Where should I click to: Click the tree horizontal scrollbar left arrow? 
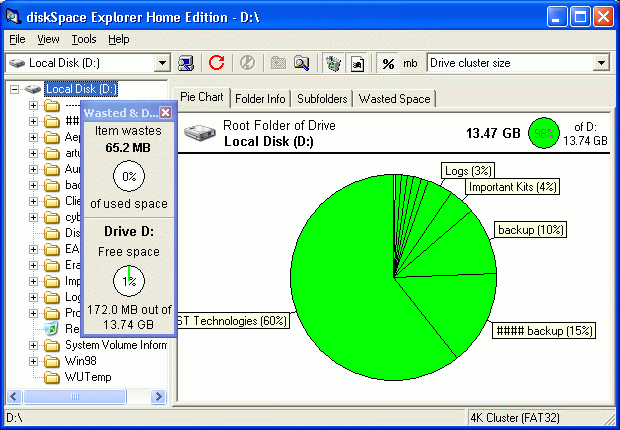click(x=14, y=396)
